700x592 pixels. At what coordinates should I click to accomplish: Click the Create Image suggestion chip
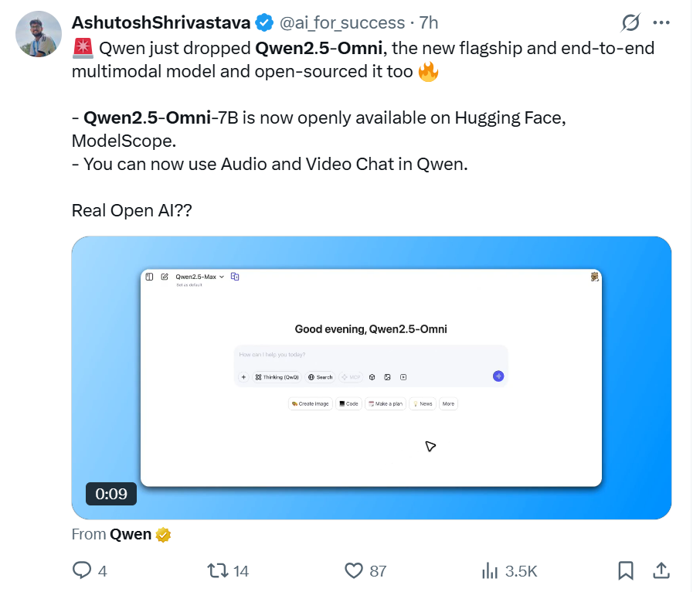(x=311, y=403)
